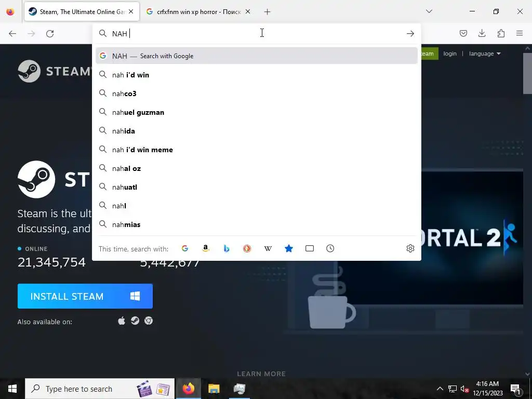
Task: Open the Firefox downloads panel
Action: [482, 33]
